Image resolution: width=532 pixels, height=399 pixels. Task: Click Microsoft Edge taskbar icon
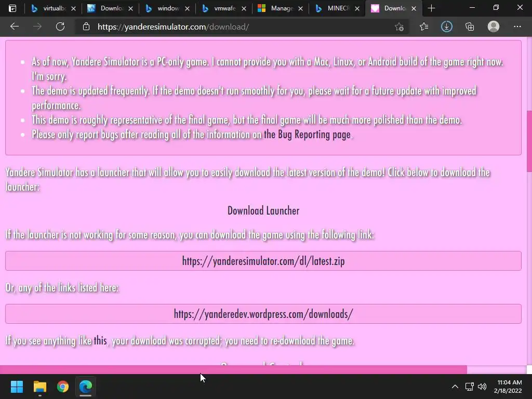(86, 387)
